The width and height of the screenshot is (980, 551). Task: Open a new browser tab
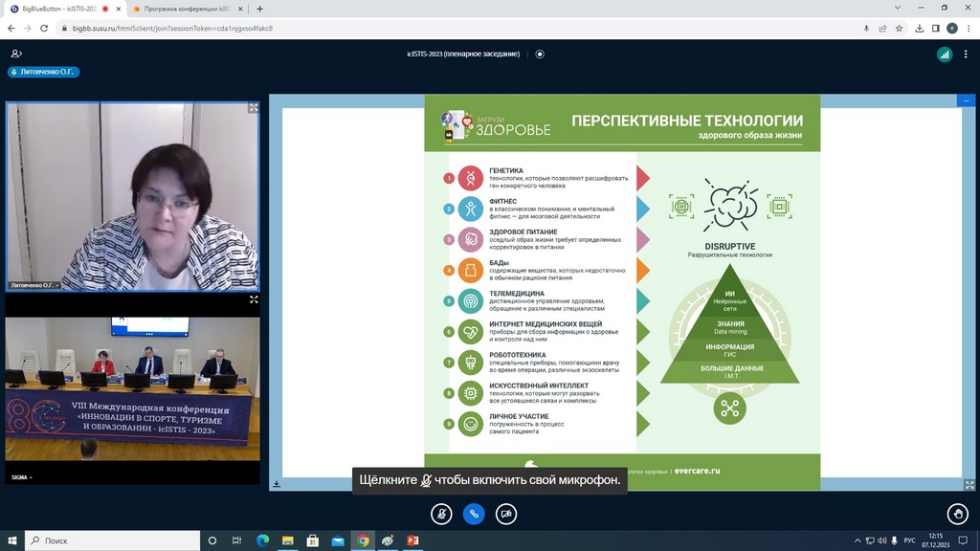259,9
